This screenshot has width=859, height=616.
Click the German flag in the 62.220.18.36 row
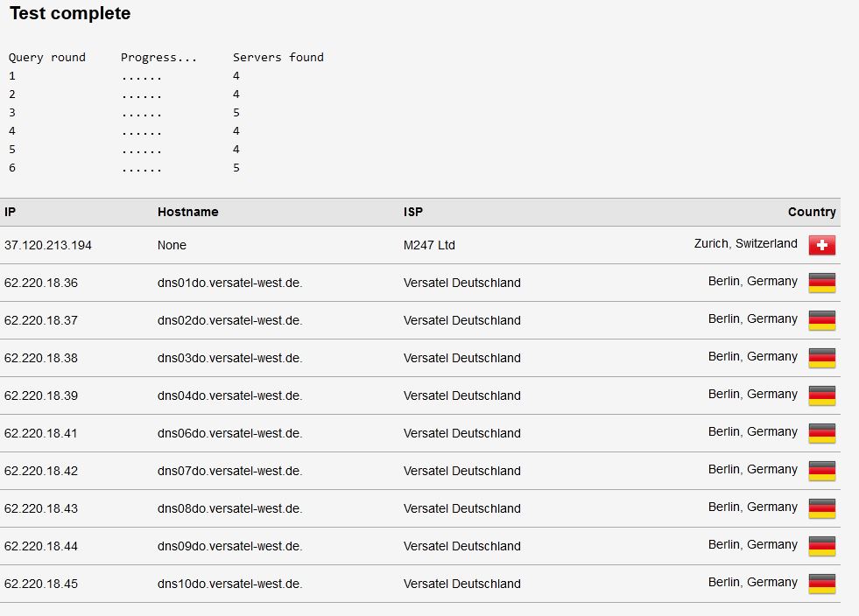[x=821, y=283]
